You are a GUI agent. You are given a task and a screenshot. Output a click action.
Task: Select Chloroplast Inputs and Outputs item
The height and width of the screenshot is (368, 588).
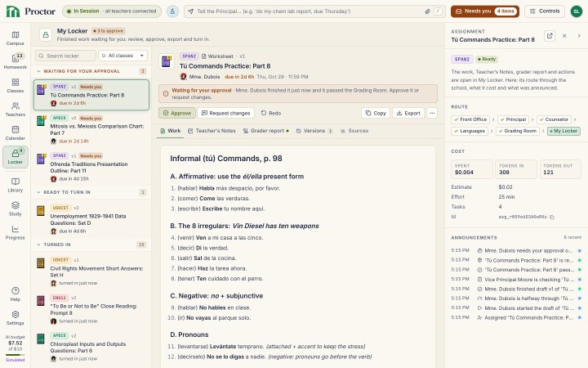91,347
